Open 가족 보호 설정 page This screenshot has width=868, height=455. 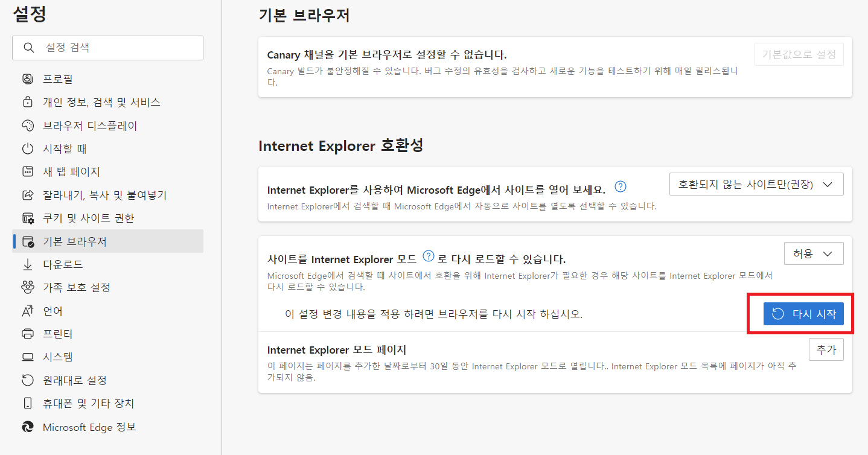pos(107,287)
